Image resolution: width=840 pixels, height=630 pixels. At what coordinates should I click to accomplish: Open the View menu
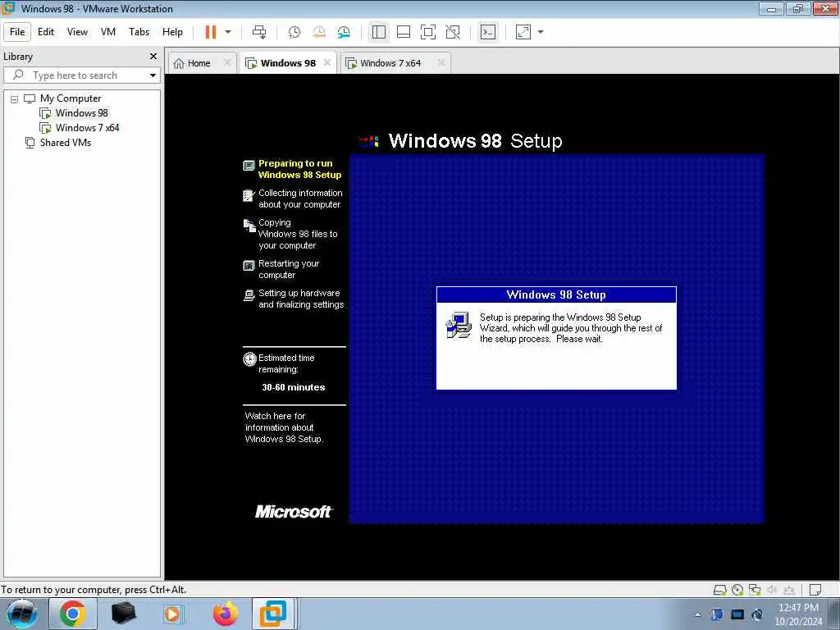77,32
